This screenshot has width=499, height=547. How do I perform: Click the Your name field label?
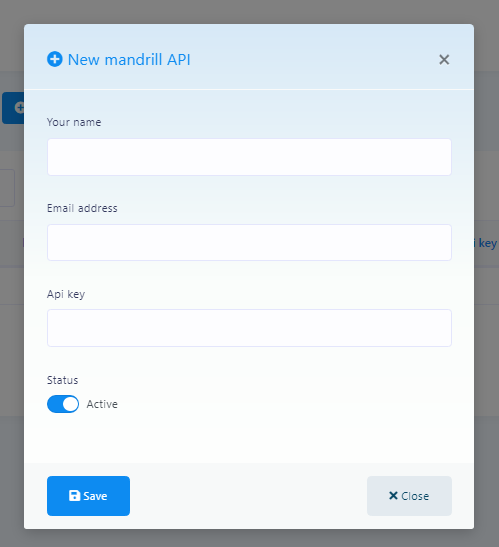(x=74, y=122)
